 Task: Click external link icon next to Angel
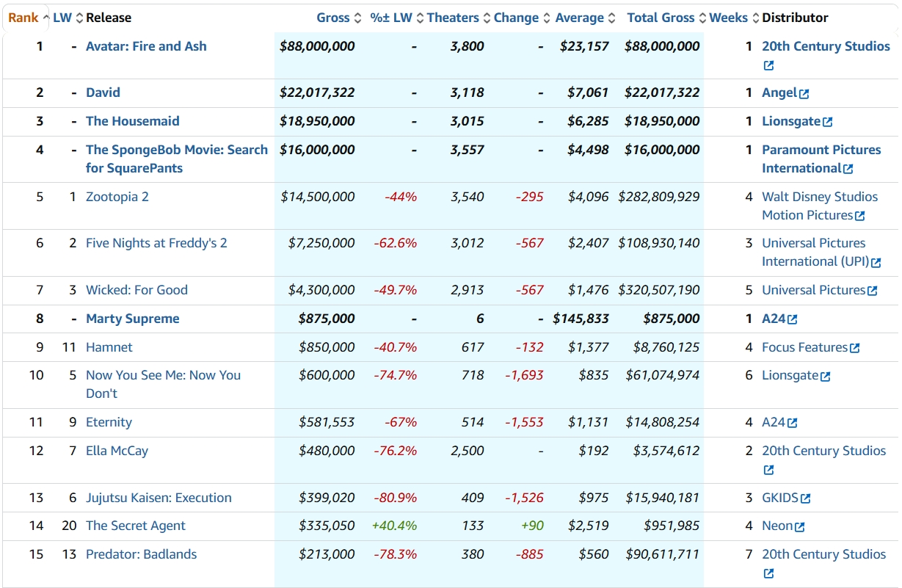coord(804,94)
